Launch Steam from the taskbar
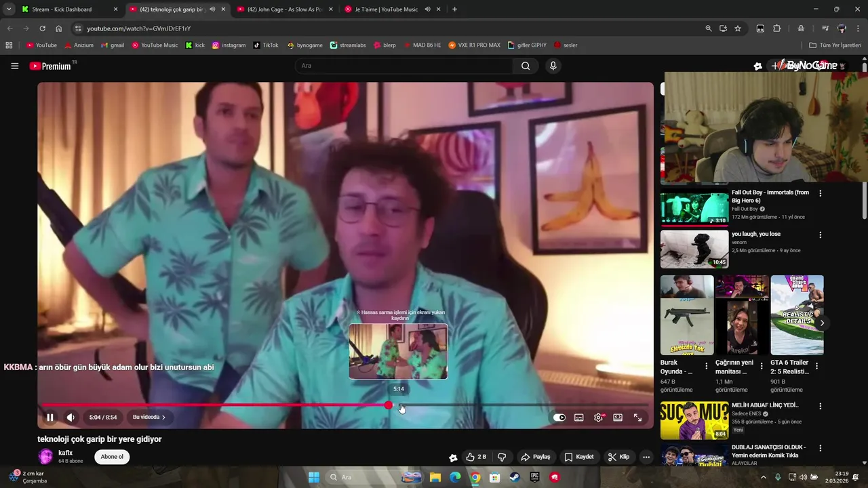The height and width of the screenshot is (488, 868). pos(515,477)
